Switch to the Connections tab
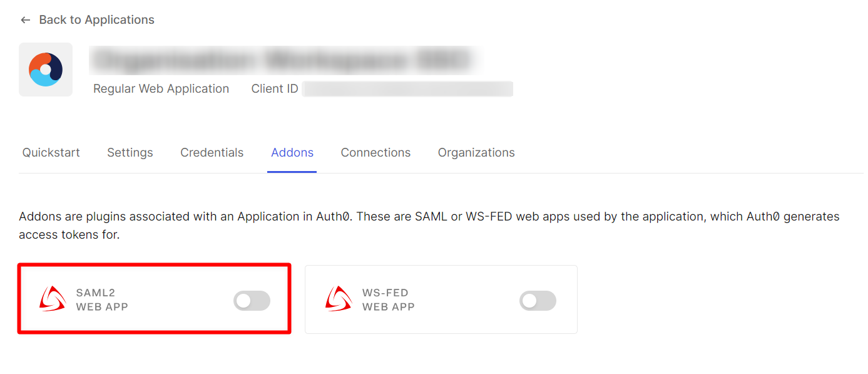 click(x=375, y=152)
